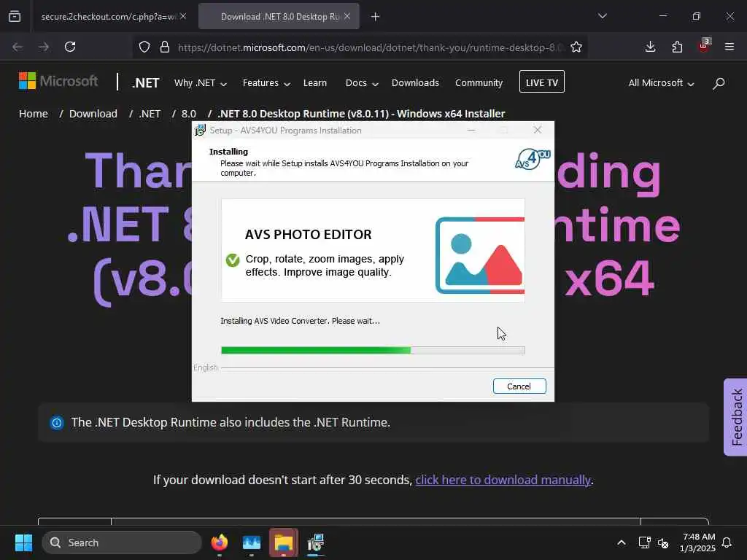Go to the .NET home link
Image resolution: width=747 pixels, height=560 pixels.
[x=145, y=83]
